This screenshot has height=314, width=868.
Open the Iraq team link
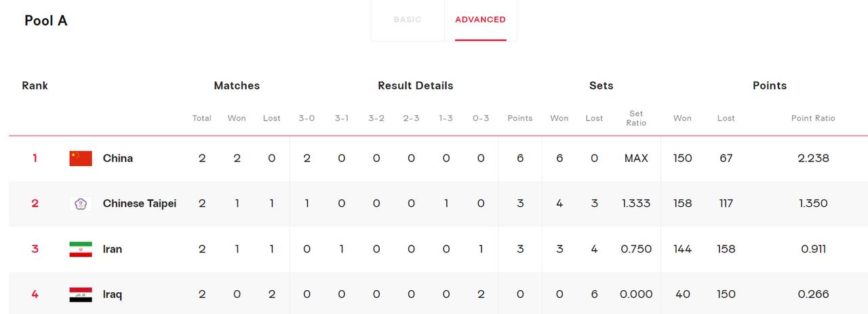113,294
